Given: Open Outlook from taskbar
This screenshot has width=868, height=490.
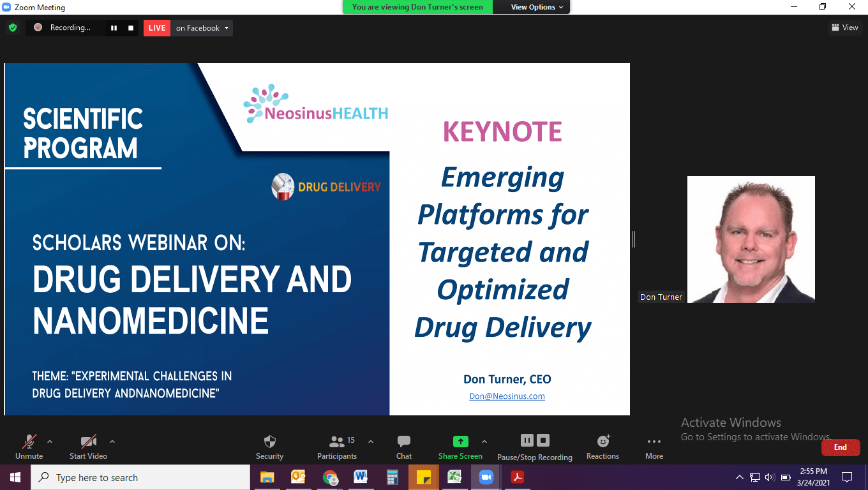Looking at the screenshot, I should (x=298, y=477).
